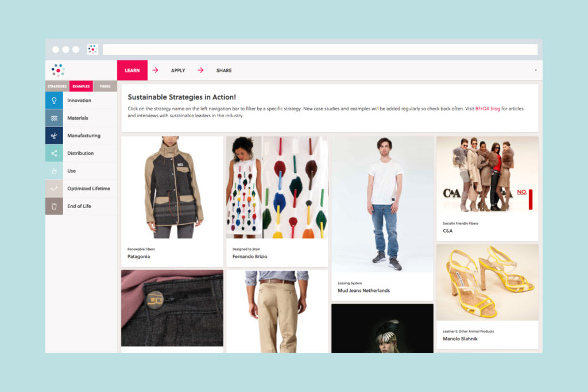
Task: Open the Patagonia jacket thumbnail
Action: tap(172, 187)
